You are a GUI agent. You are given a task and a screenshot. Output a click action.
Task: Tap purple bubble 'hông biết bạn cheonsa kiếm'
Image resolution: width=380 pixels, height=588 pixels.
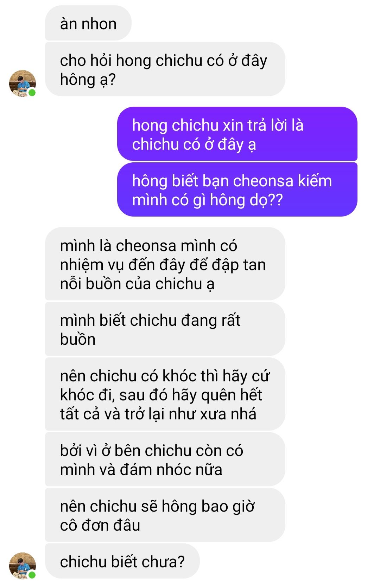pyautogui.click(x=237, y=189)
